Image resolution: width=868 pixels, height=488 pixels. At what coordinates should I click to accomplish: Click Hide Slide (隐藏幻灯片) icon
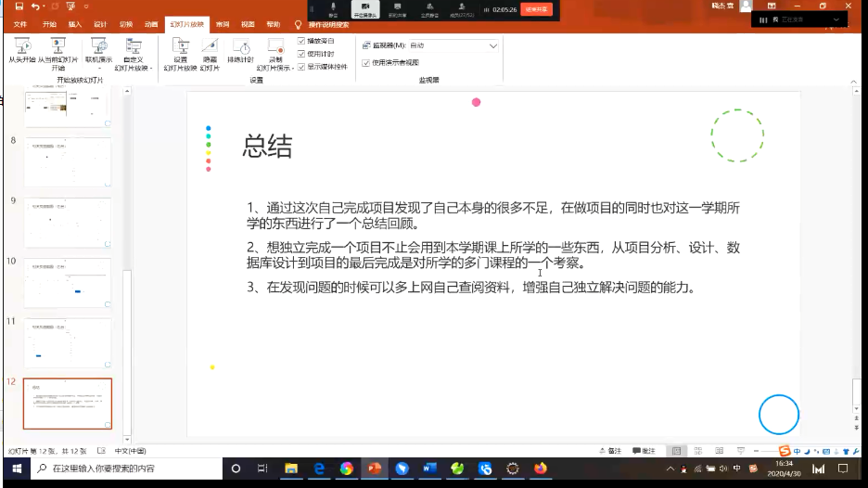pyautogui.click(x=210, y=51)
